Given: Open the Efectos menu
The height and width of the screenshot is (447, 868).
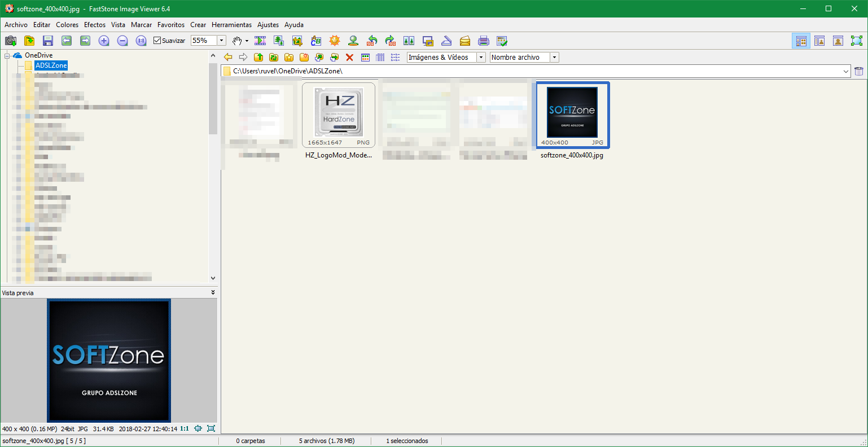Looking at the screenshot, I should 94,25.
